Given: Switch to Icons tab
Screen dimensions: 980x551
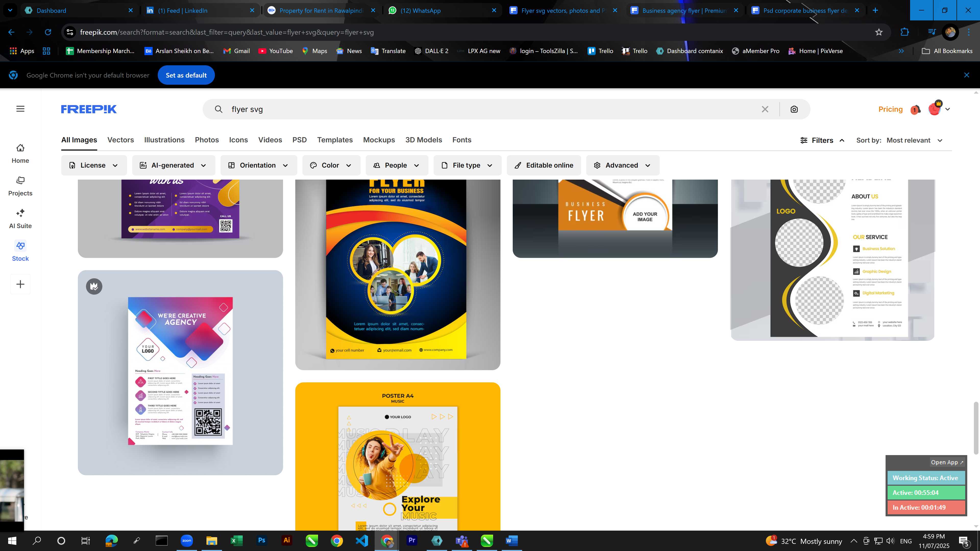Looking at the screenshot, I should tap(239, 140).
